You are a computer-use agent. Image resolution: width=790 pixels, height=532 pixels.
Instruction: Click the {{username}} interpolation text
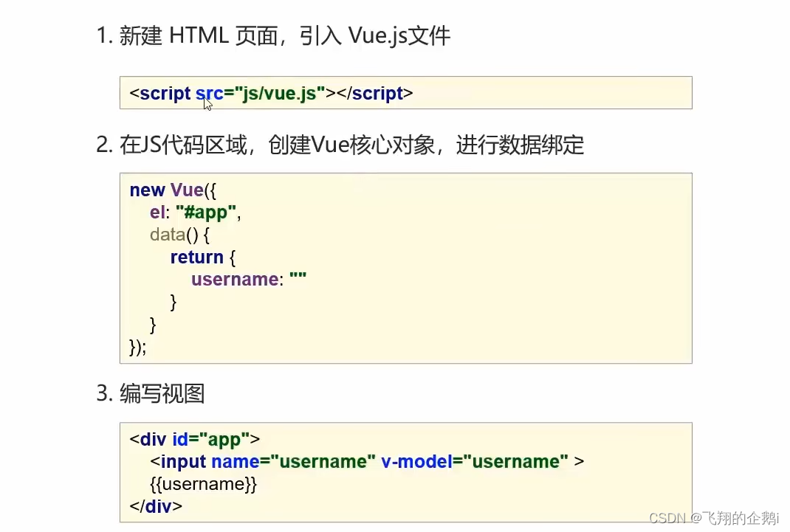click(204, 484)
